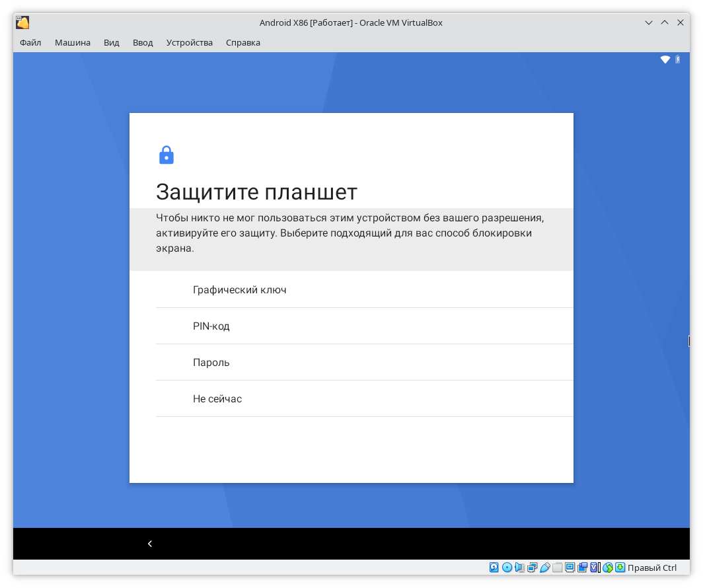Select PIN-код as screen lock
This screenshot has height=588, width=703.
tap(211, 326)
